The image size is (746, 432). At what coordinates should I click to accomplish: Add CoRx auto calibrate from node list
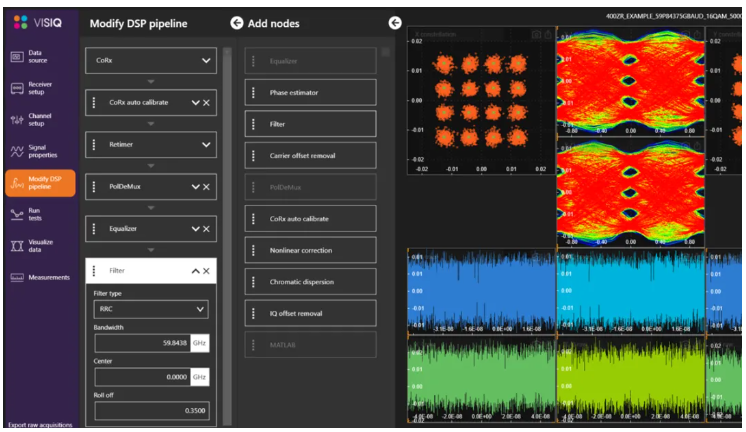[311, 219]
